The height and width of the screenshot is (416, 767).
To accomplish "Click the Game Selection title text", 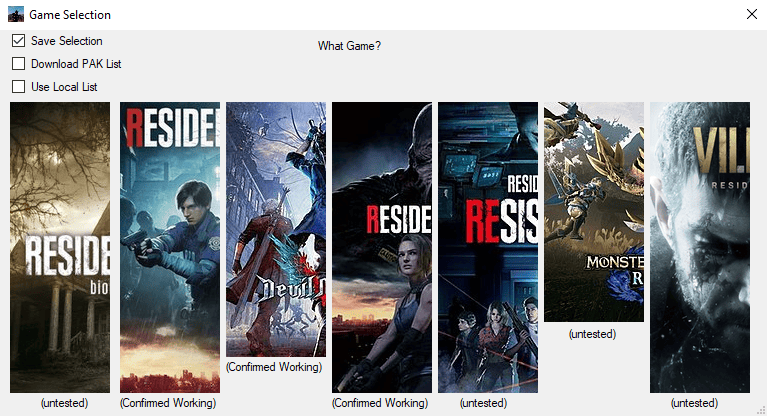I will pos(70,15).
